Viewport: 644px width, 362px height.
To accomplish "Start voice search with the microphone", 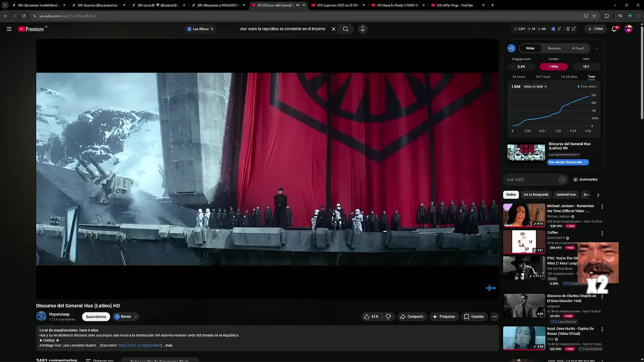I will click(362, 29).
